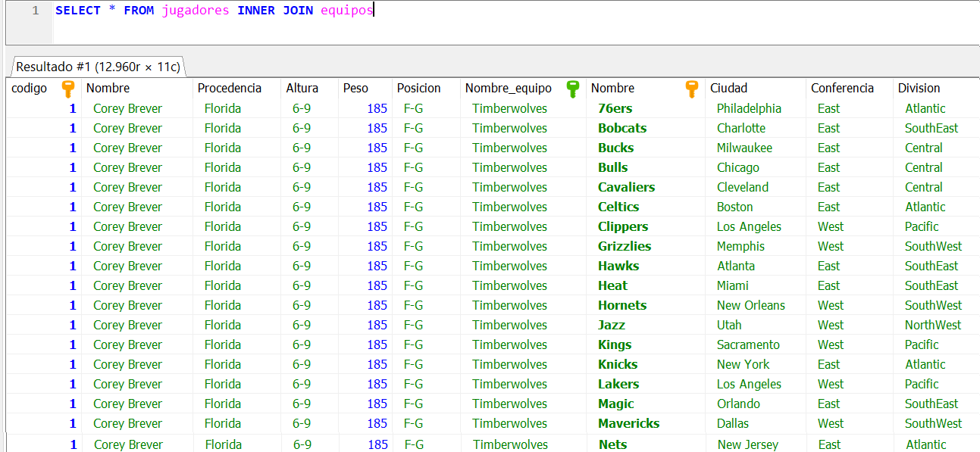The width and height of the screenshot is (980, 452).
Task: Click the player Nombre header above Corey Brever
Action: tap(108, 88)
